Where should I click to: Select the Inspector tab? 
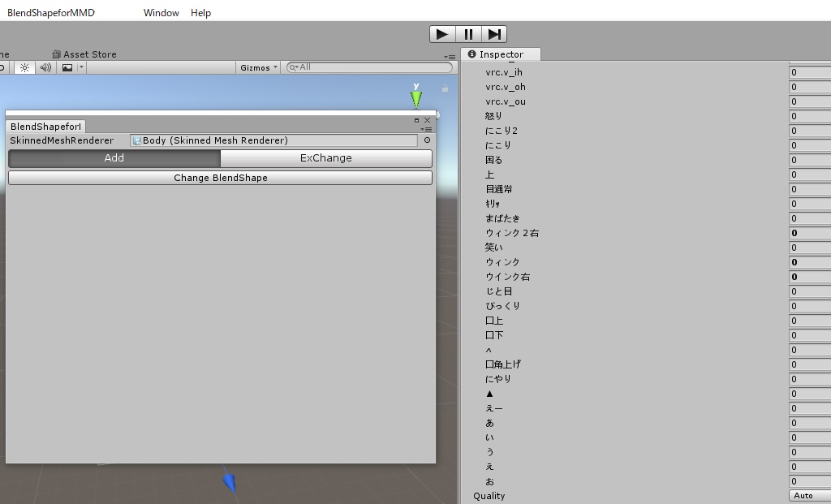(x=501, y=54)
